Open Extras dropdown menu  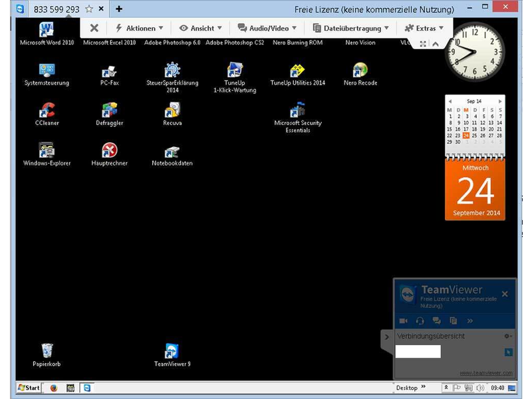[424, 28]
